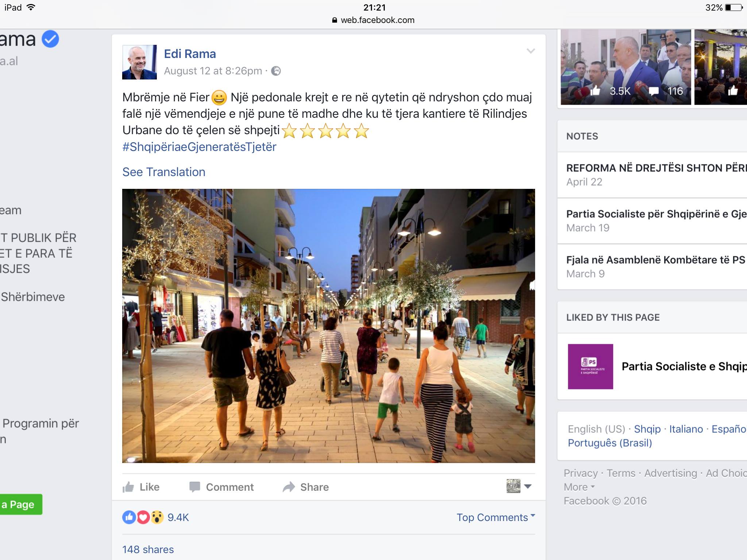747x560 pixels.
Task: Open the comment-as page selector dropdown
Action: (x=519, y=486)
